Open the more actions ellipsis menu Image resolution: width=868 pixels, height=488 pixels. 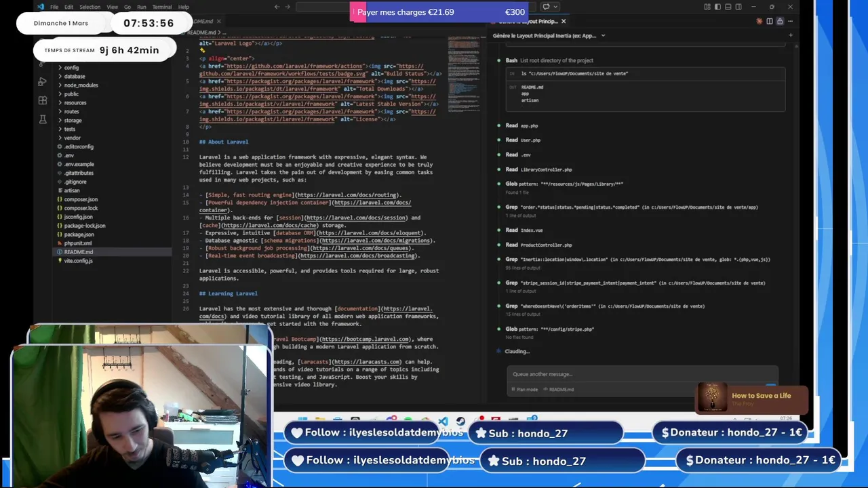(x=791, y=22)
